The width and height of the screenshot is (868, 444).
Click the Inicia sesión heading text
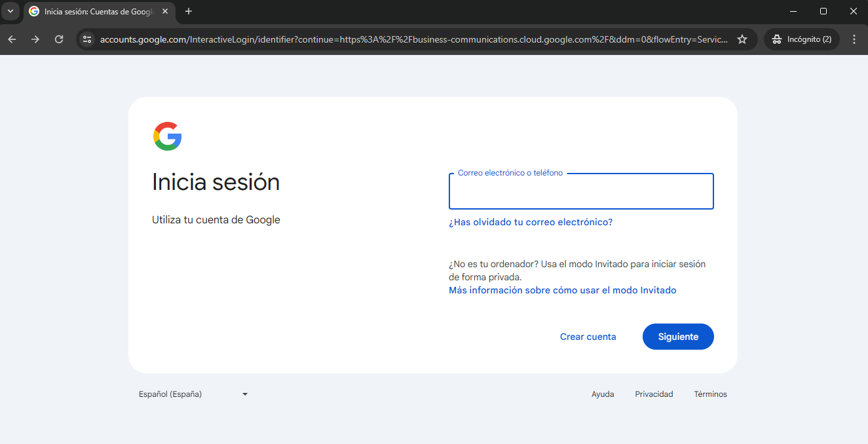[x=216, y=182]
